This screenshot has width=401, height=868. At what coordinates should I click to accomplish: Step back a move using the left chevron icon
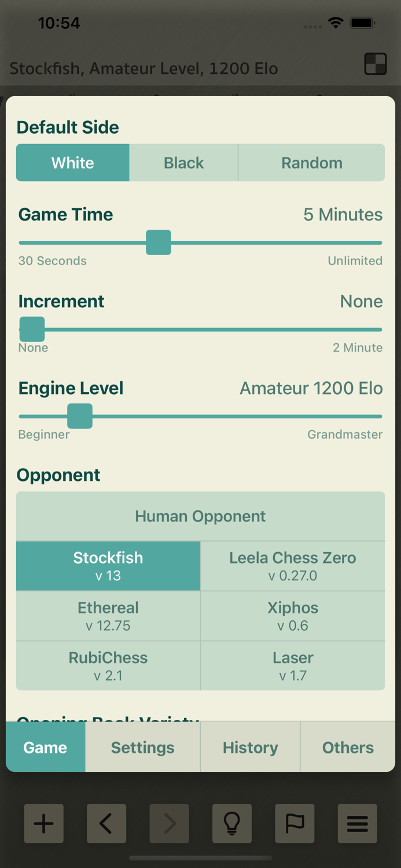[x=106, y=823]
